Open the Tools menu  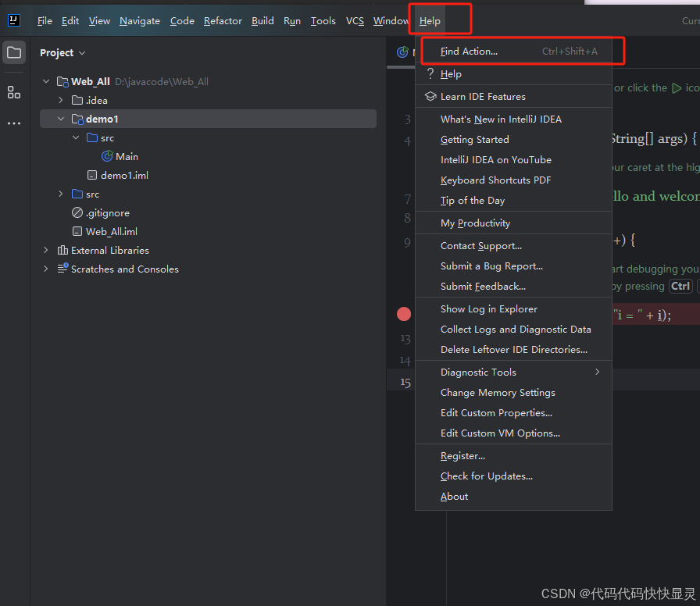pyautogui.click(x=323, y=21)
